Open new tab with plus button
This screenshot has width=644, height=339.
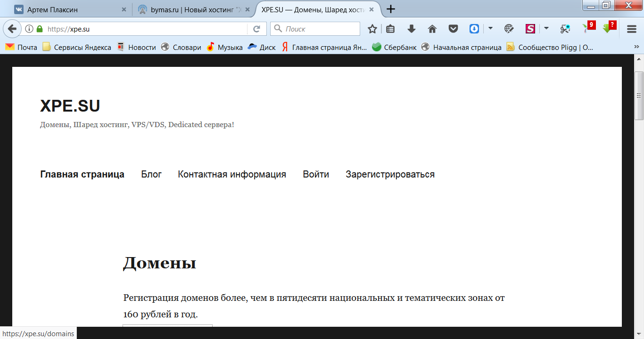(391, 9)
